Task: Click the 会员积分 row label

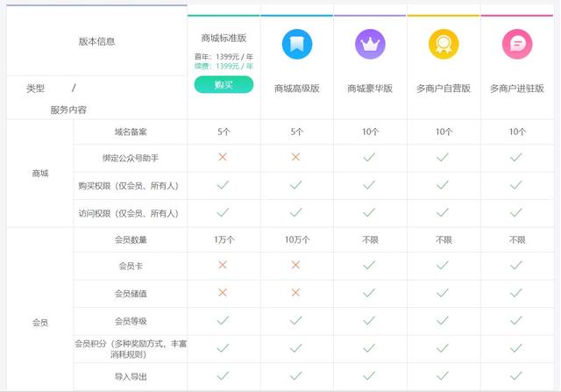Action: [x=131, y=349]
